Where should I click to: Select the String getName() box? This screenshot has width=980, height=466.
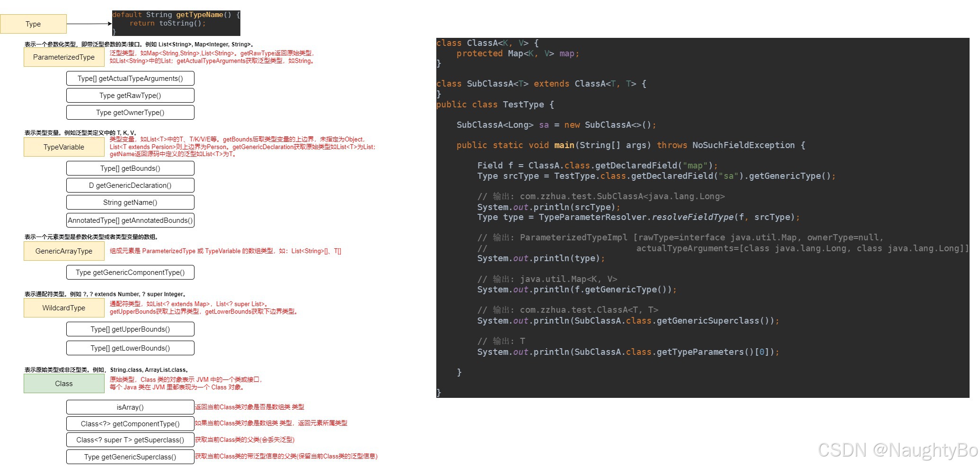130,202
